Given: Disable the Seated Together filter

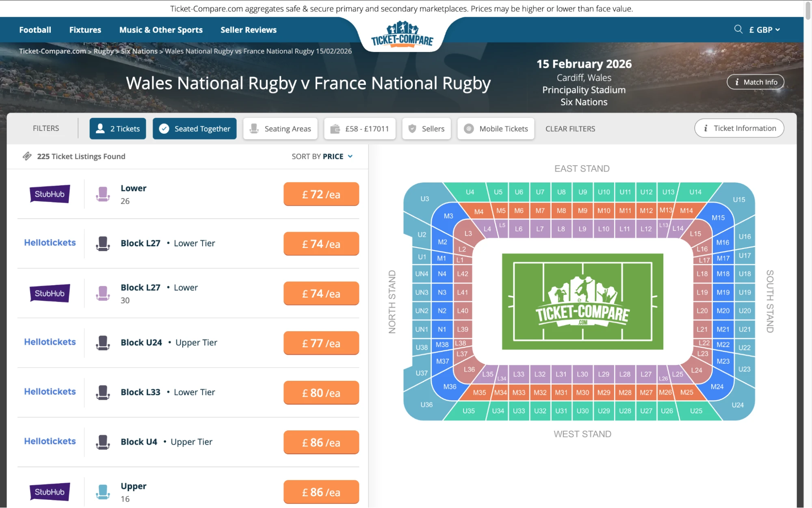Looking at the screenshot, I should pos(194,128).
